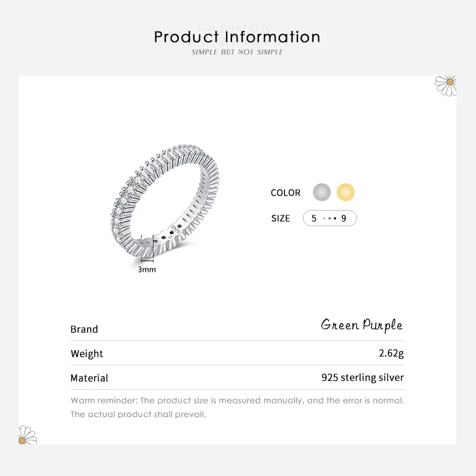This screenshot has width=476, height=476.
Task: Click the daisy flower icon at bottom left
Action: (27, 435)
